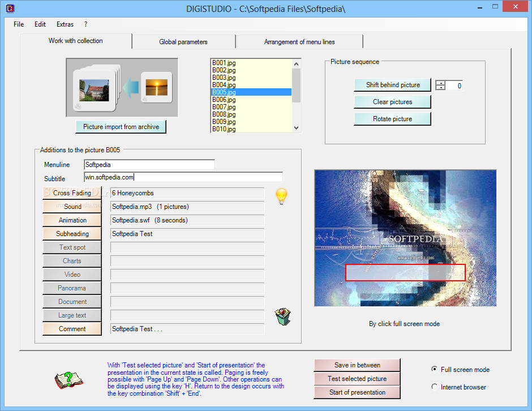Click 'Softpedia.mp3 (1 pictures)' sound value
Image resolution: width=532 pixels, height=411 pixels.
(x=187, y=206)
